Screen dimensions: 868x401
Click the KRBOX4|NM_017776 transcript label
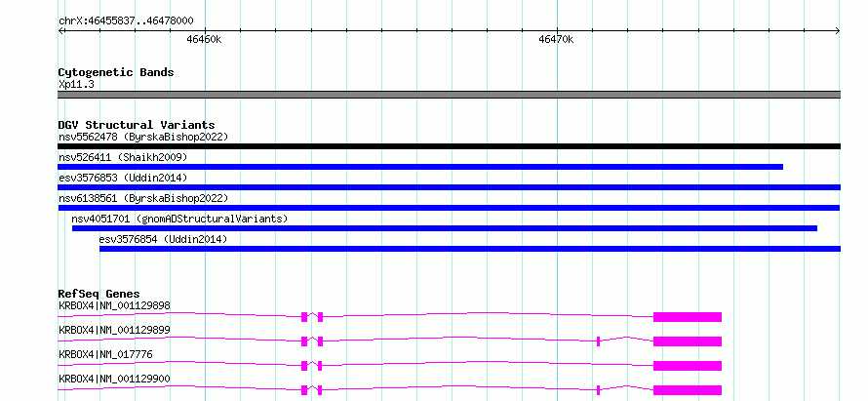pos(105,354)
